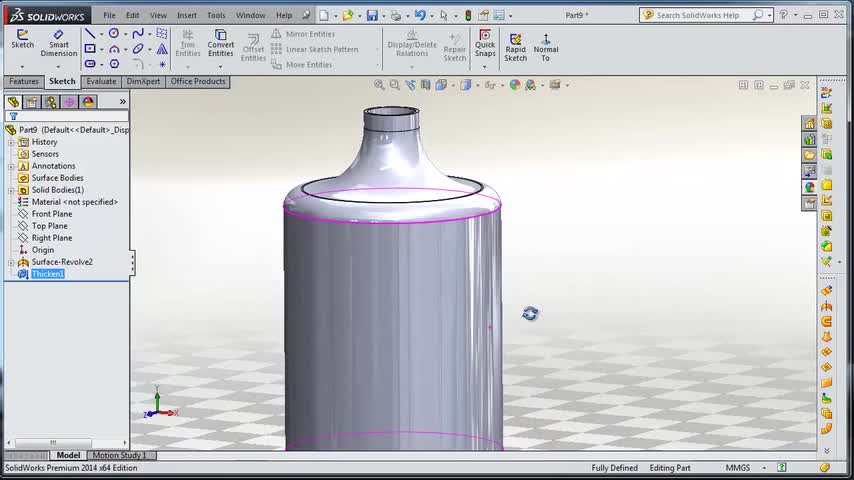Click the Open file icon
The width and height of the screenshot is (854, 480).
(x=347, y=15)
